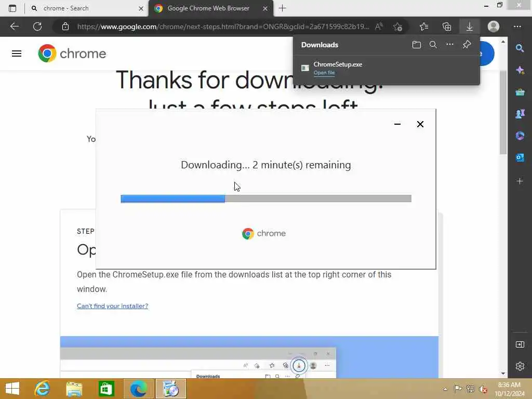Add a sidebar app with plus icon
Image resolution: width=532 pixels, height=399 pixels.
pyautogui.click(x=520, y=181)
